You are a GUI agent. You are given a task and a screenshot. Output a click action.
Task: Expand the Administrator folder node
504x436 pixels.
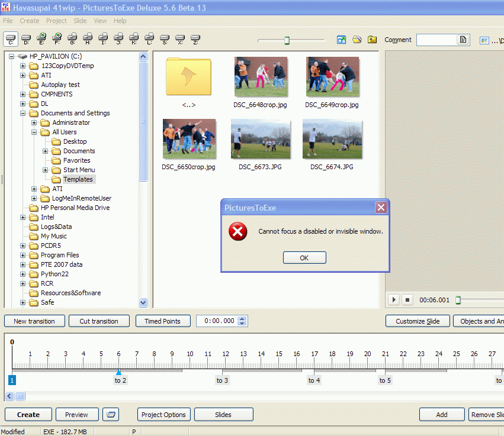point(34,122)
